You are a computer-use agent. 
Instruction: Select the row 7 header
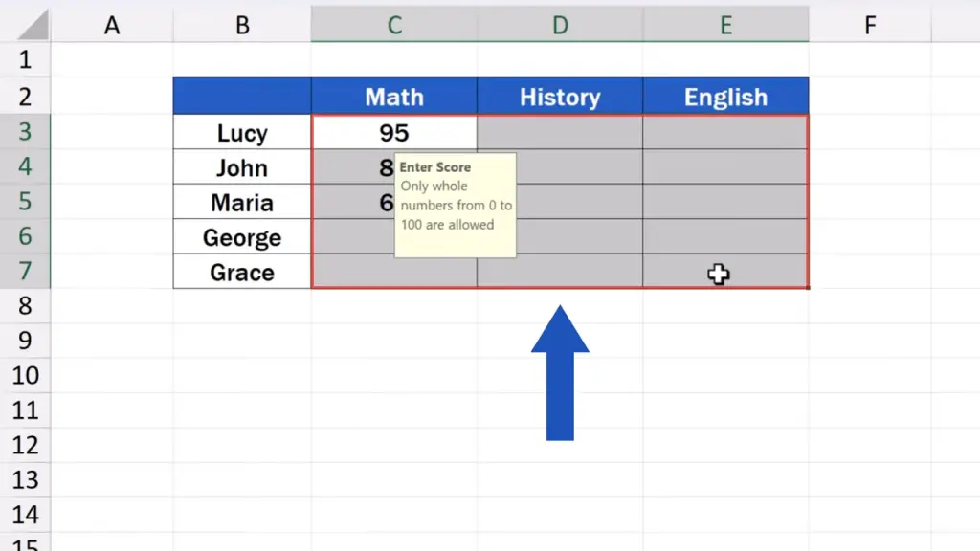(x=25, y=272)
